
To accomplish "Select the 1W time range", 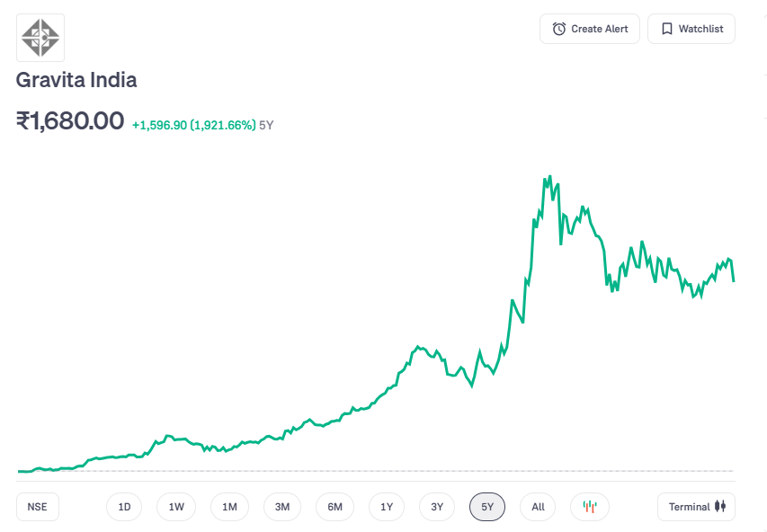I will 176,507.
